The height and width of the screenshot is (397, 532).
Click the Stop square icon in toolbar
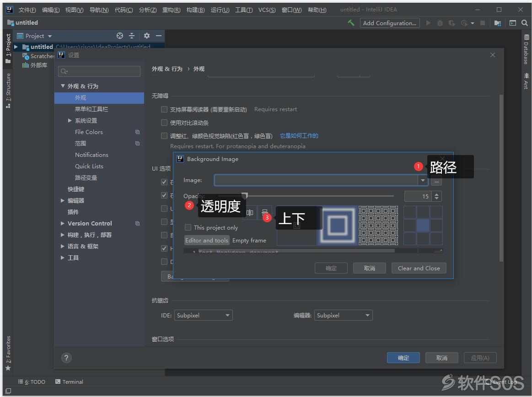point(483,23)
